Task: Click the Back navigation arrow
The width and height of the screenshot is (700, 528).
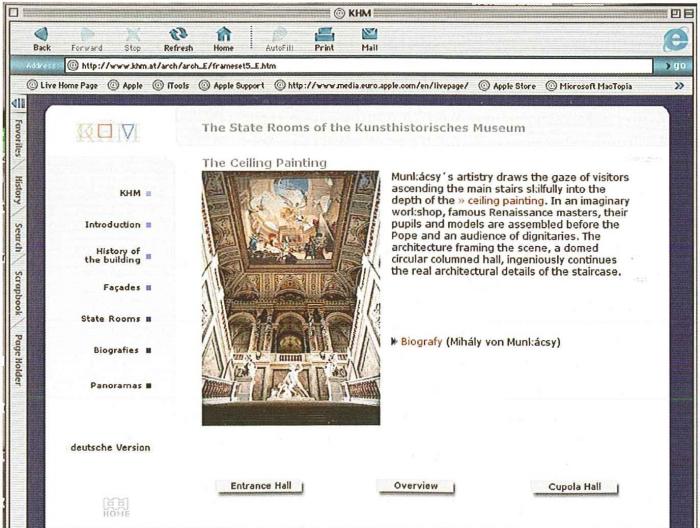Action: click(42, 36)
